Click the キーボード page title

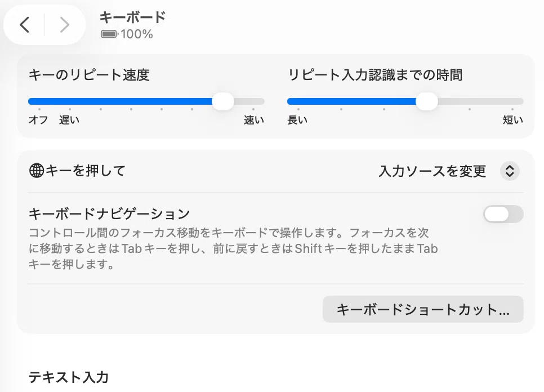pos(132,17)
